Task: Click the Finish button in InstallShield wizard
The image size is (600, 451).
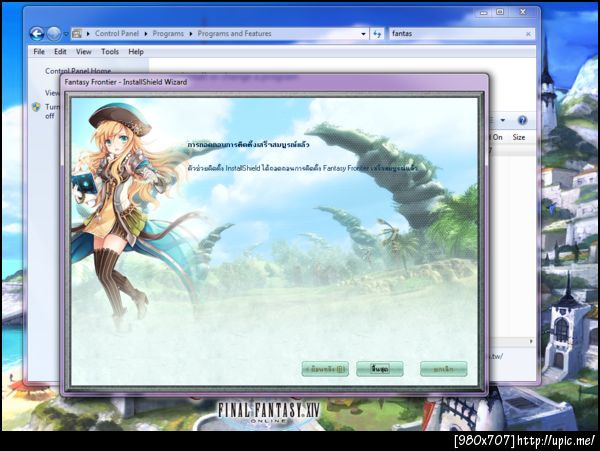Action: pos(380,369)
